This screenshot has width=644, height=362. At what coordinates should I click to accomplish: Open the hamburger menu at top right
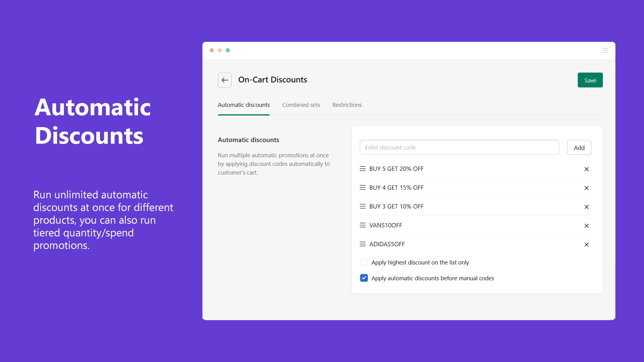tap(605, 50)
